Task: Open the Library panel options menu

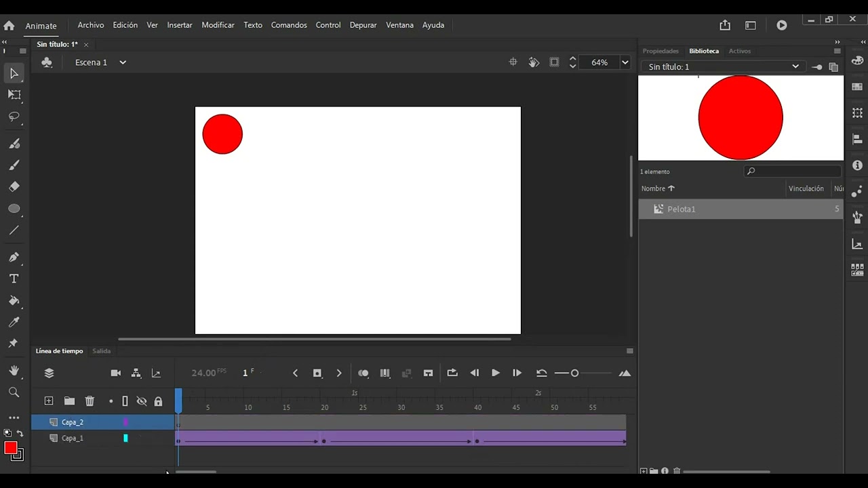Action: click(837, 51)
